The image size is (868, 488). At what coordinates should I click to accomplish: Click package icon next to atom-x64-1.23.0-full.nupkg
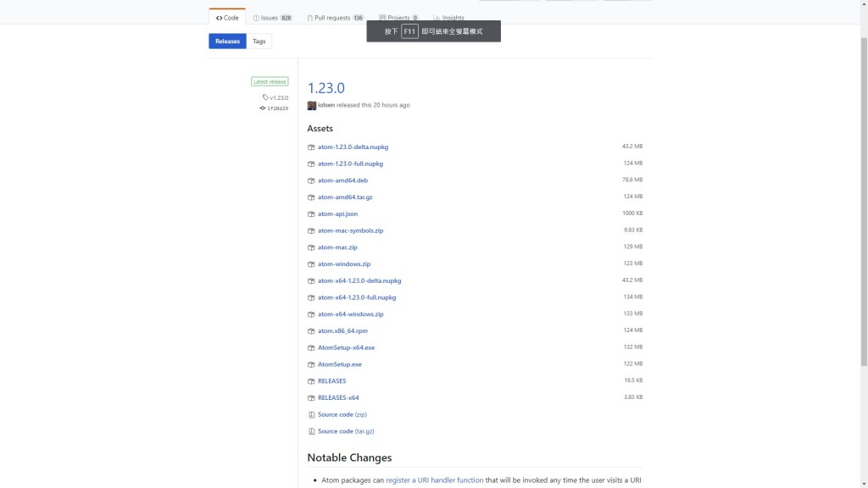(311, 297)
